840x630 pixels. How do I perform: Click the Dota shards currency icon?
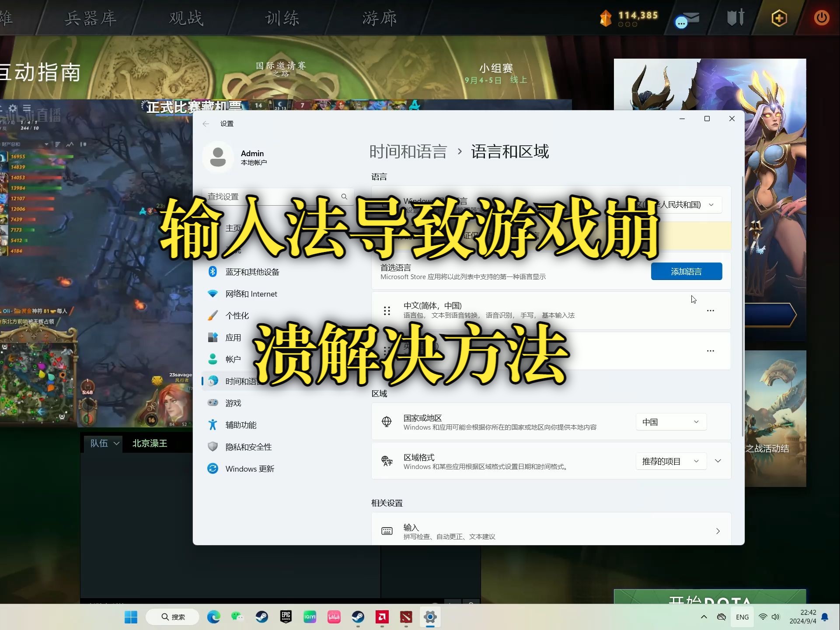(x=606, y=18)
